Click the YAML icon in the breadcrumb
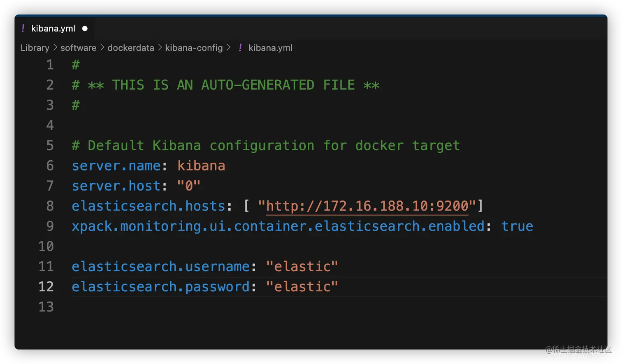 [x=240, y=48]
